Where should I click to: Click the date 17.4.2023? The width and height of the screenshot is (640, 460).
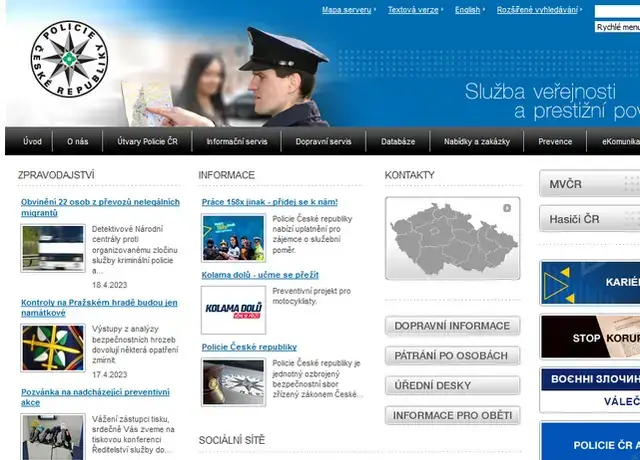(x=110, y=374)
